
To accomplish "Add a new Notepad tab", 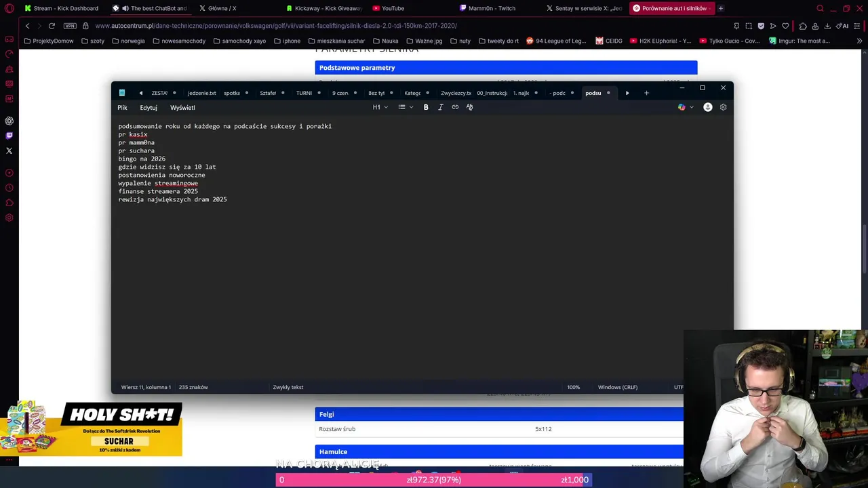I will [646, 93].
